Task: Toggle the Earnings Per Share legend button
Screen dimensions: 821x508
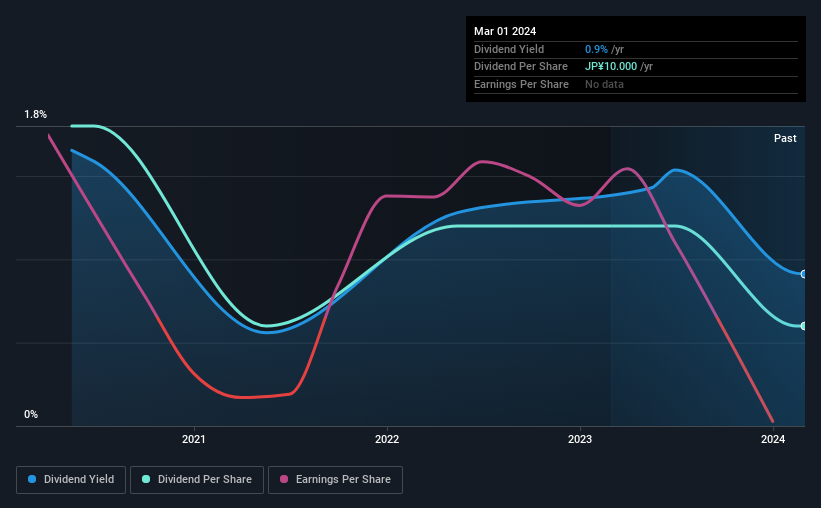Action: point(335,480)
